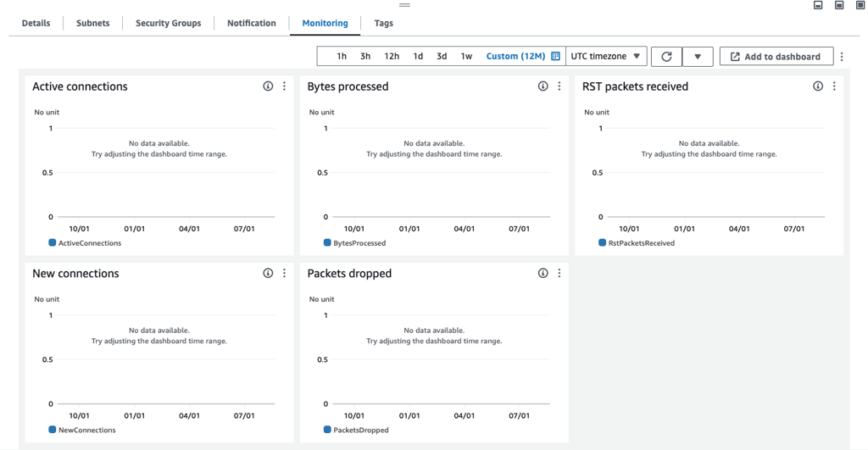The image size is (868, 450).
Task: Select the 1h time range
Action: tap(342, 57)
